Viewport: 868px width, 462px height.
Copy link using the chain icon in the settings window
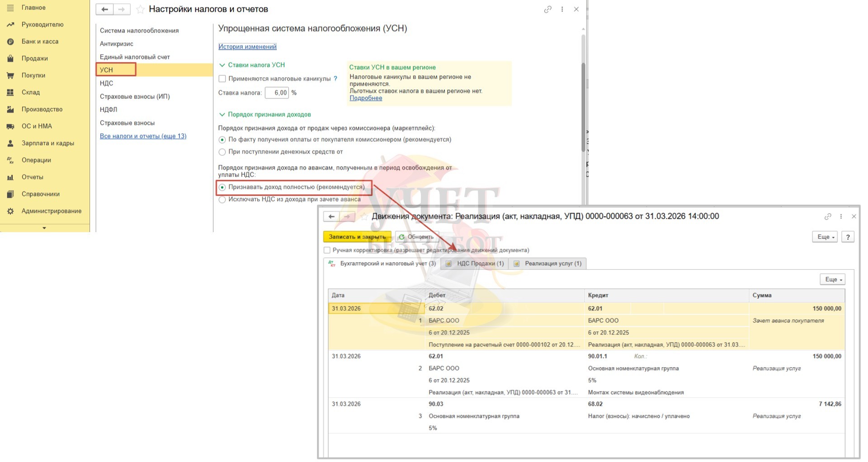pos(547,9)
